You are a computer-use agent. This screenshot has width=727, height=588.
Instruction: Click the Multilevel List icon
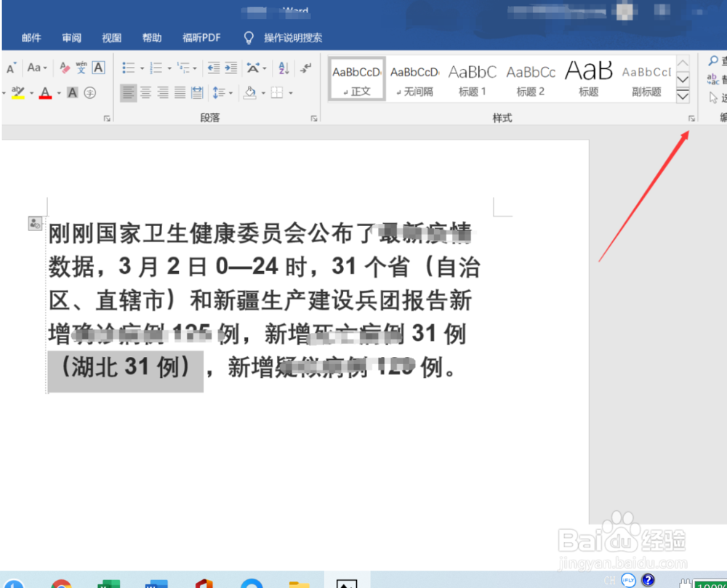click(184, 68)
